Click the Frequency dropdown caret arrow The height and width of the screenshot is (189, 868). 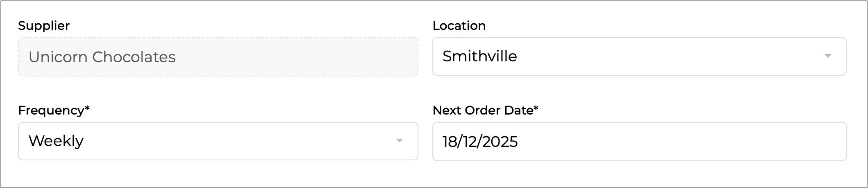pyautogui.click(x=399, y=141)
